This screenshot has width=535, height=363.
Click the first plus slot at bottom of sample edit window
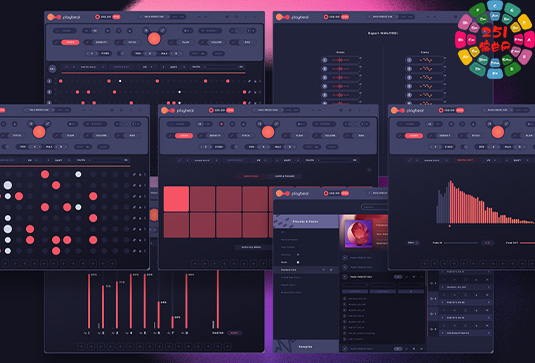coord(425,263)
